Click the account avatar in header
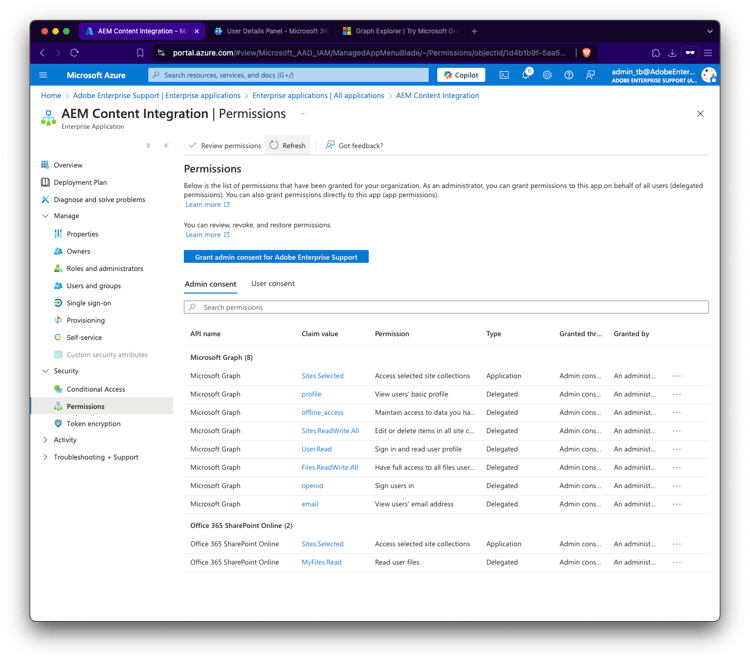Viewport: 750px width, 661px height. tap(708, 75)
